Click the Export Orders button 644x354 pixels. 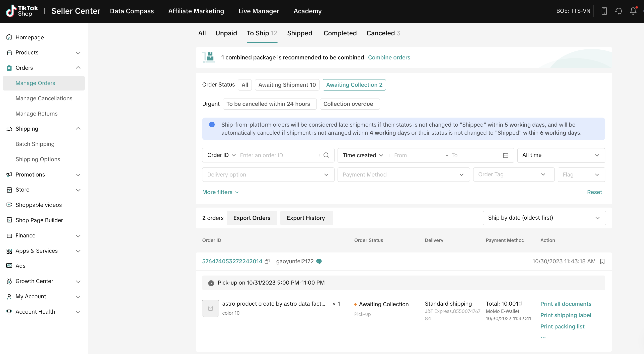(x=252, y=218)
